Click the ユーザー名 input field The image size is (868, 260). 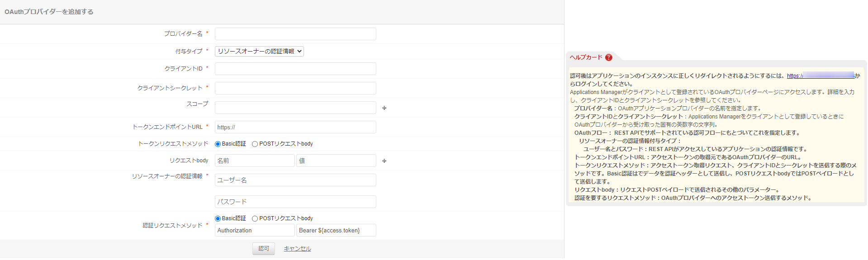click(295, 180)
